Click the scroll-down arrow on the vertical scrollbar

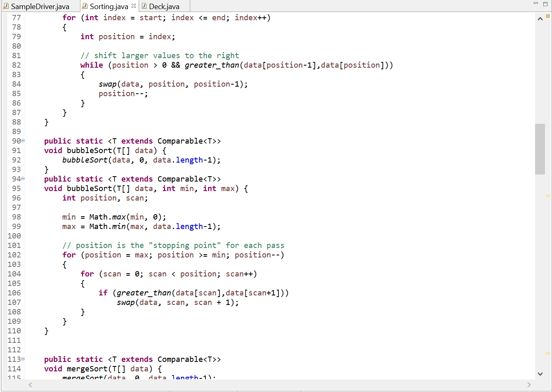tap(540, 373)
